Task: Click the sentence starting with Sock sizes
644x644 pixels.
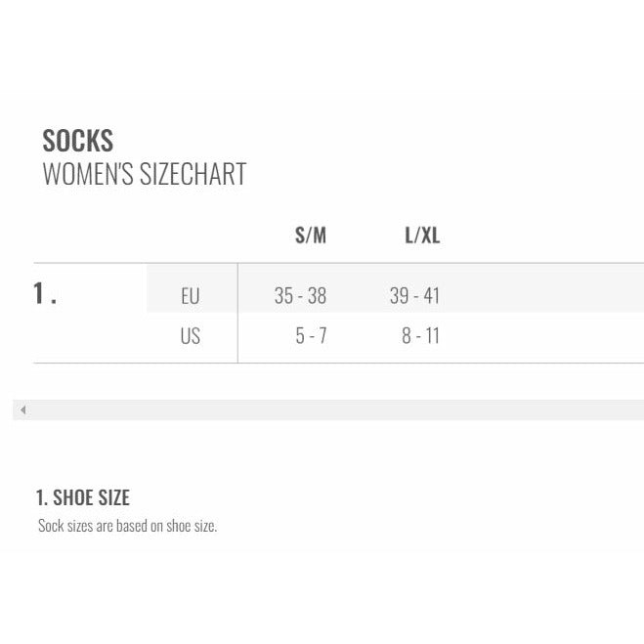Action: 127,526
